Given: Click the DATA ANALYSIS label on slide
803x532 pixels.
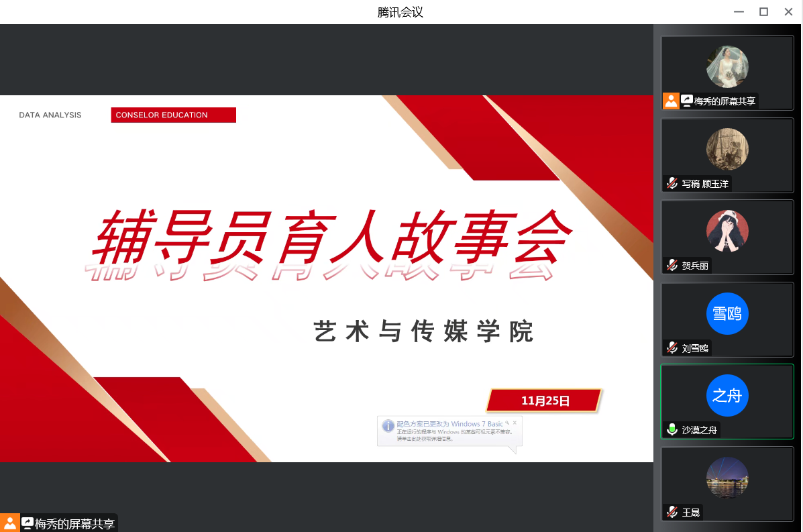Looking at the screenshot, I should (x=50, y=115).
